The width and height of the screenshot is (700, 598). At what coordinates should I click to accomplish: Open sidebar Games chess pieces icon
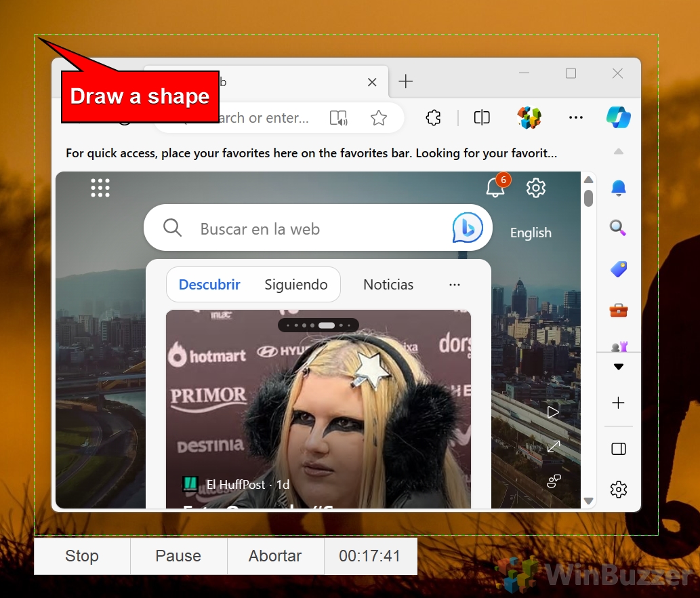tap(619, 346)
